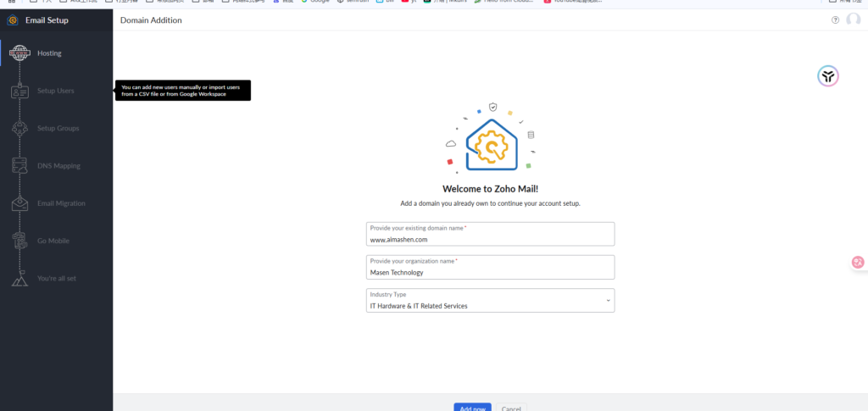Screen dimensions: 868x411
Task: Click the Add now button
Action: tap(473, 408)
